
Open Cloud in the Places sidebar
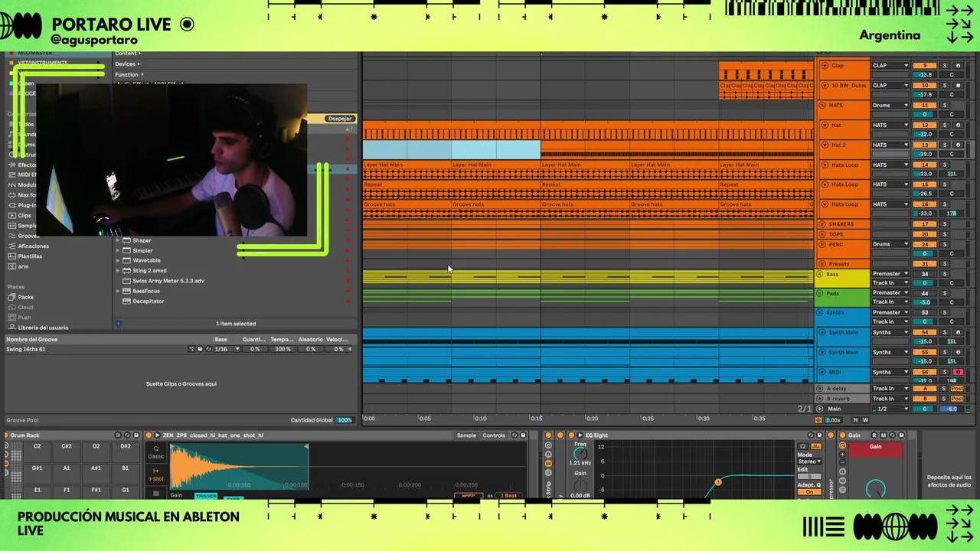(26, 307)
